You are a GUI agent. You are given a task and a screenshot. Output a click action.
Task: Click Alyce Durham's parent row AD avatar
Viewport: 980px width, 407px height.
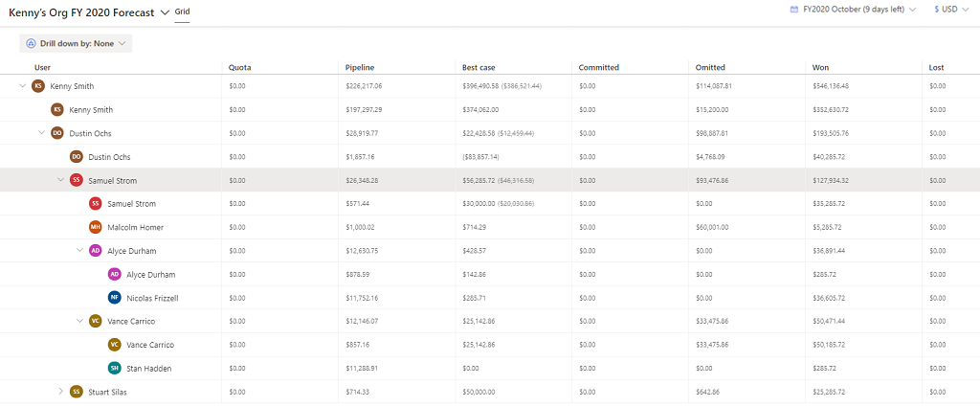(95, 251)
